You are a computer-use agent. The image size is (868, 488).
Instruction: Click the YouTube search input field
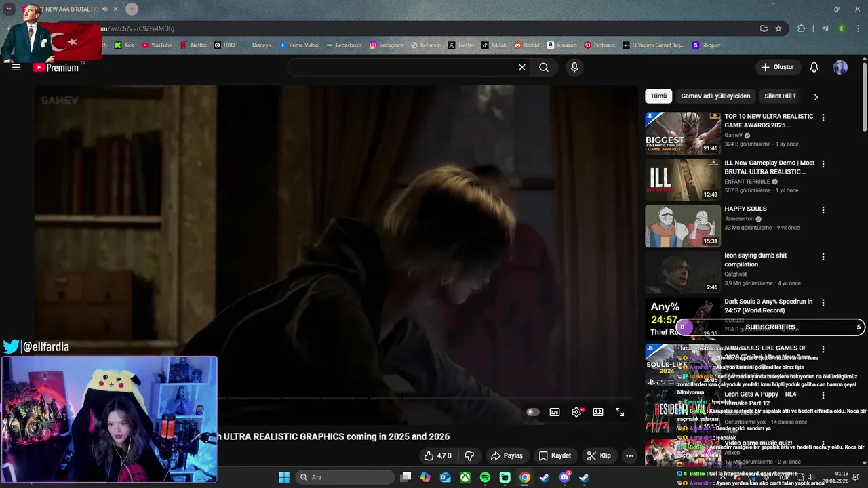[x=400, y=67]
